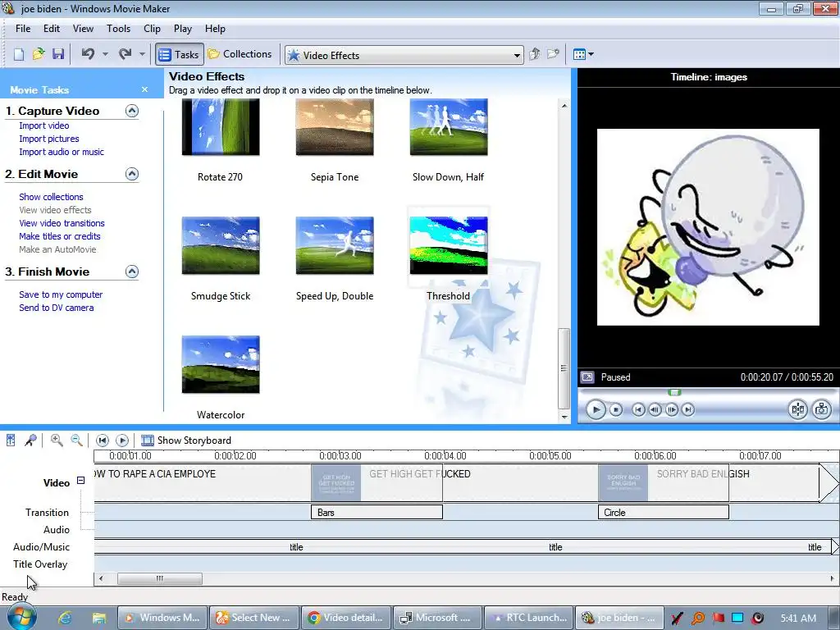Play the timeline from the toolbar
840x630 pixels.
(x=122, y=441)
